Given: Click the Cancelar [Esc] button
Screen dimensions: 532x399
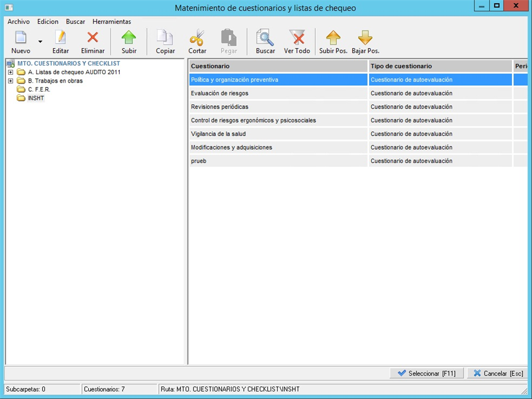Looking at the screenshot, I should (498, 374).
